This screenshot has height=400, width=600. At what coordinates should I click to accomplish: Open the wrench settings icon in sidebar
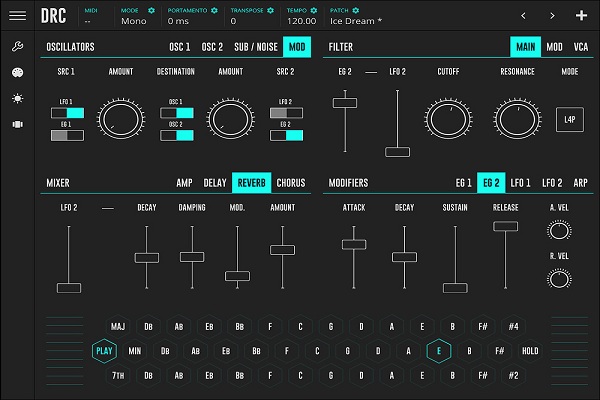click(16, 47)
